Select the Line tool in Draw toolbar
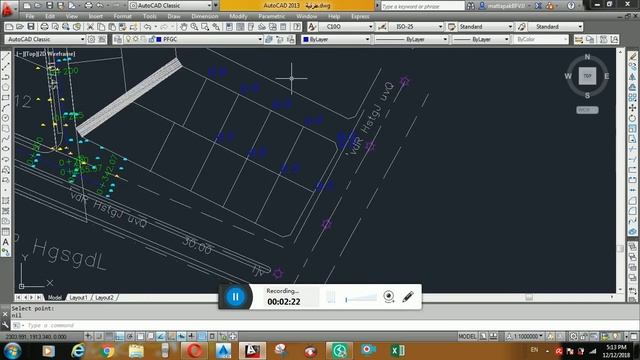640x360 pixels. pos(6,57)
